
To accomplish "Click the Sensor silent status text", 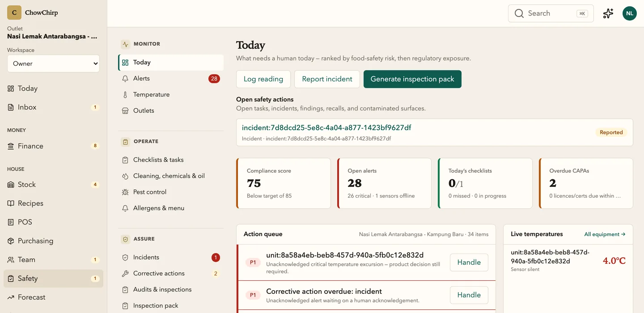I will [x=525, y=270].
